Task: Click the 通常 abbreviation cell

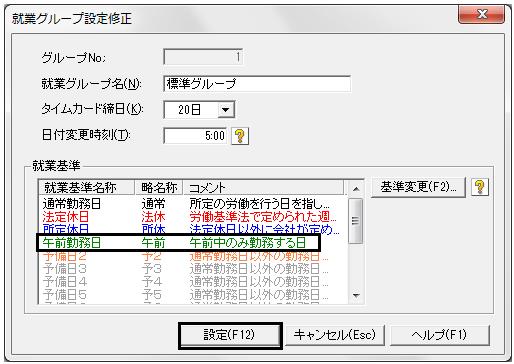Action: (153, 204)
